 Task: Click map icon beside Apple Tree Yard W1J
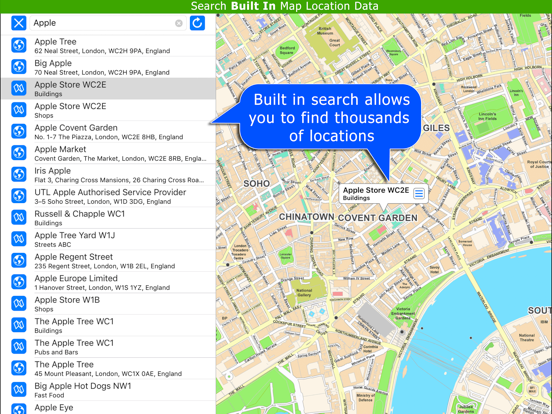click(19, 239)
